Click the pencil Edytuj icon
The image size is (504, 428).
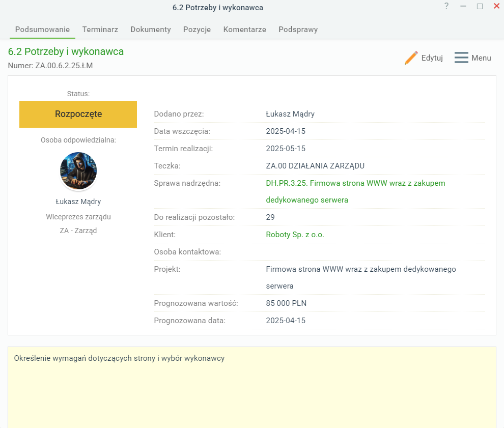click(411, 58)
